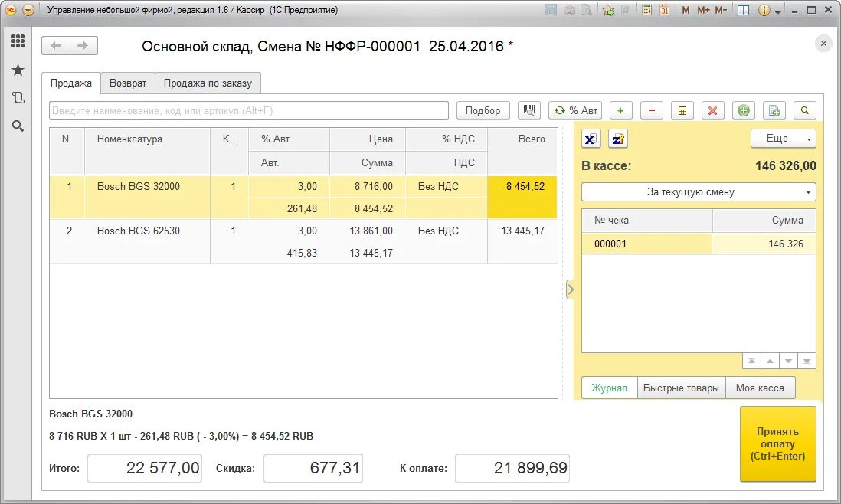
Task: Expand dropdown arrow next to info icon
Action: 777,11
